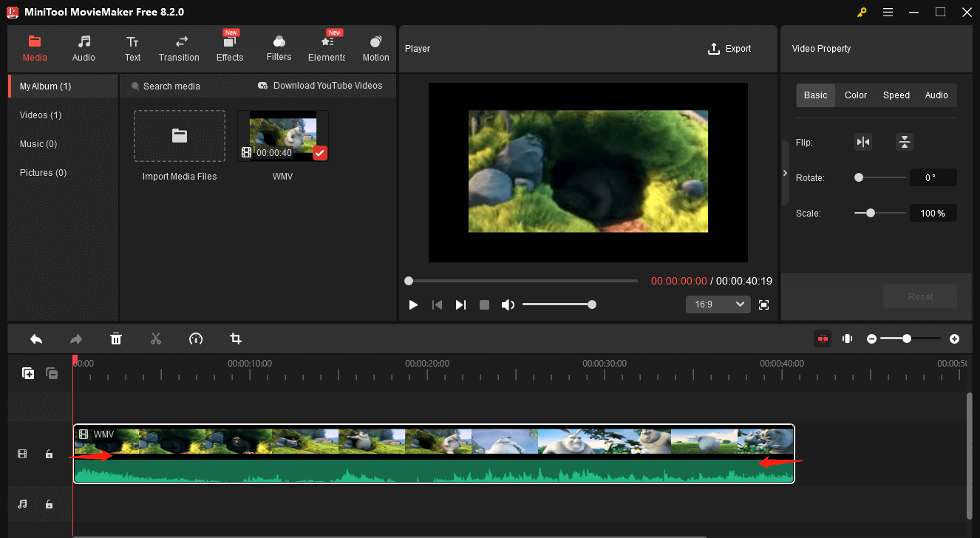Screen dimensions: 980x538
Task: Open the Crop tool
Action: pyautogui.click(x=236, y=339)
